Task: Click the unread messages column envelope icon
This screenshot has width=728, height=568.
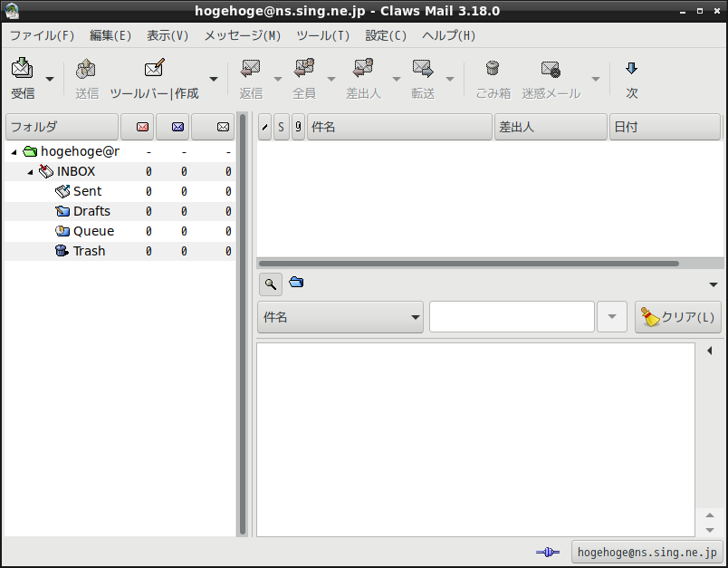Action: coord(177,127)
